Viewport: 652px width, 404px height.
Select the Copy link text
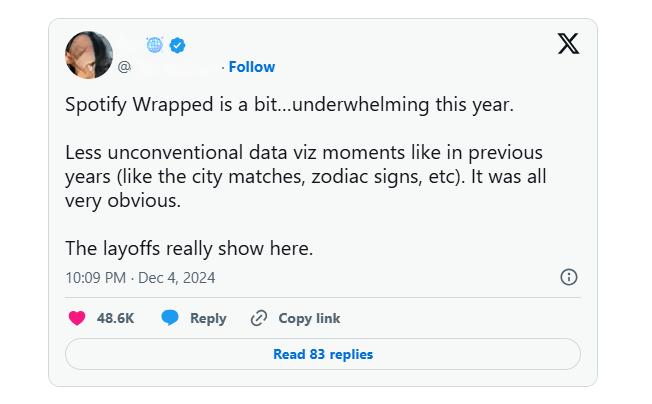click(x=309, y=318)
